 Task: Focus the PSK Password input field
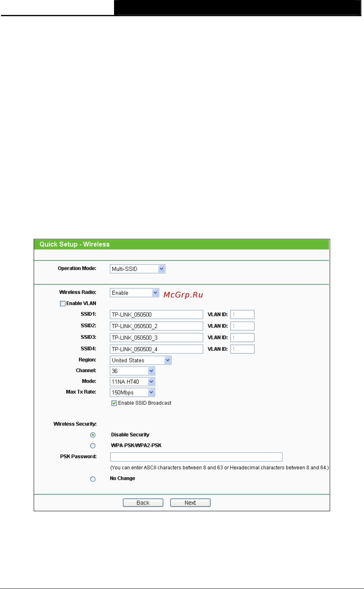click(196, 457)
